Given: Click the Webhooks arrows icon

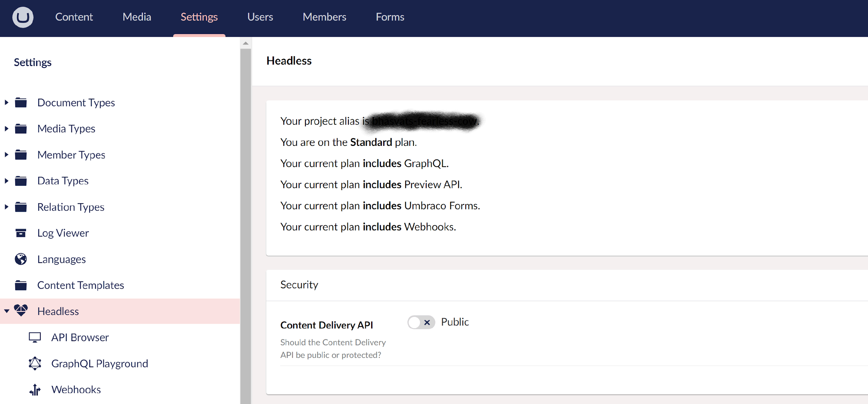Looking at the screenshot, I should coord(35,390).
